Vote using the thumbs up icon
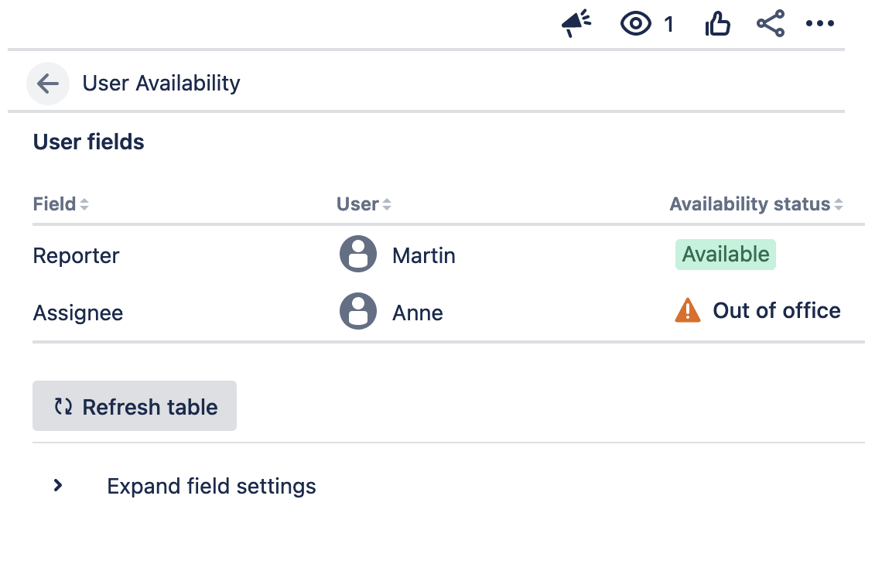882x588 pixels. 717,23
